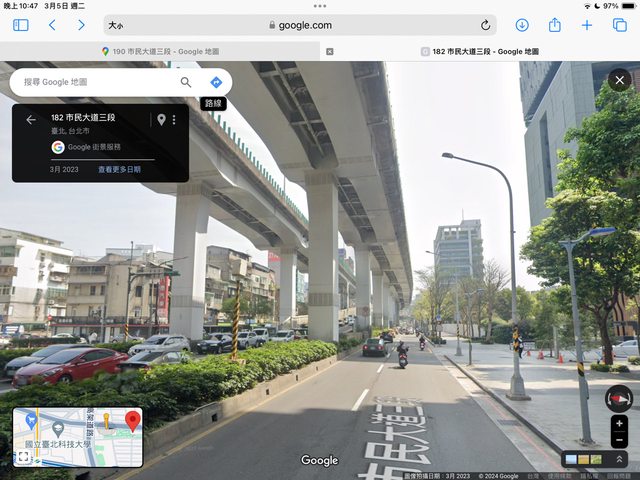This screenshot has height=480, width=640.
Task: Open three-dot more options menu
Action: pos(174,120)
